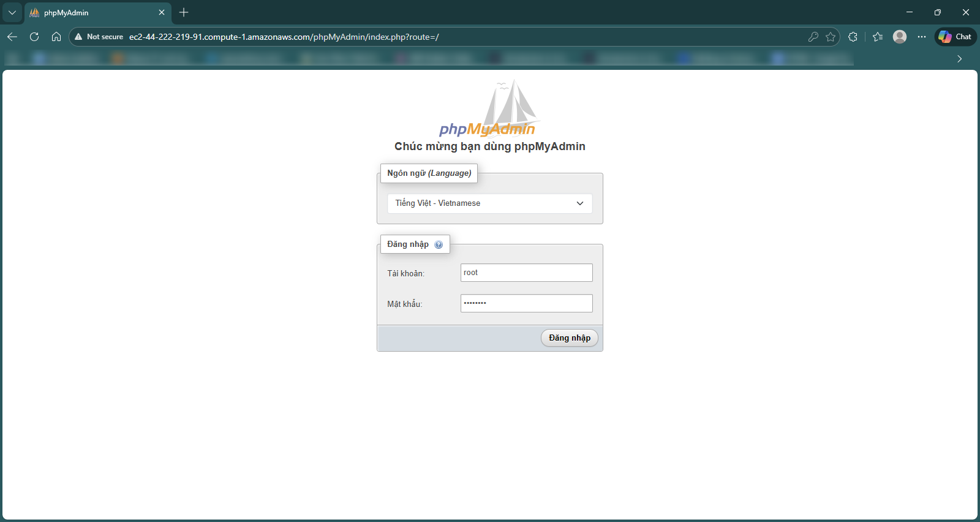Expand the bookmarks bar overflow chevron
The image size is (980, 522).
(x=960, y=59)
